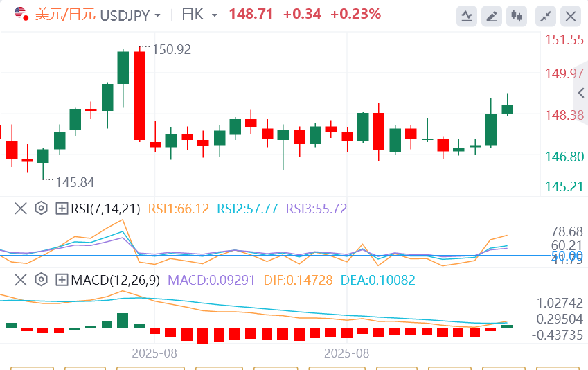Click the MACD(12,26,9) indicator label
Screen dimensions: 588x370
pyautogui.click(x=116, y=280)
